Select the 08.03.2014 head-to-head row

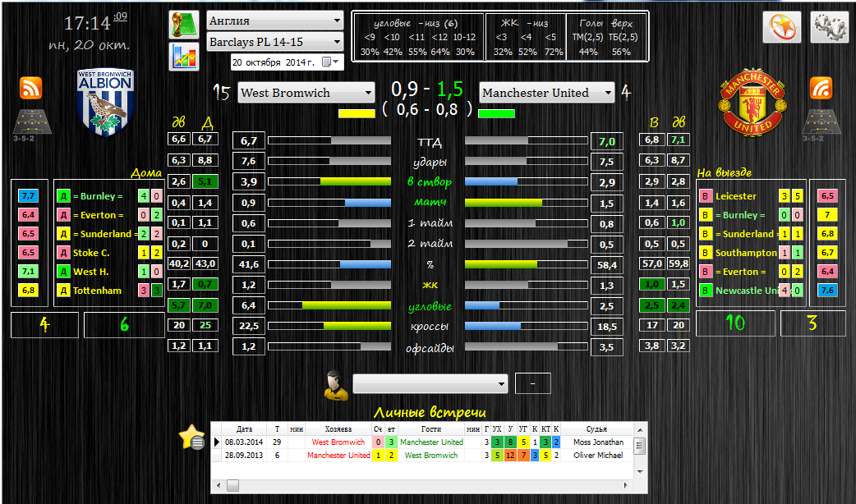tap(422, 442)
